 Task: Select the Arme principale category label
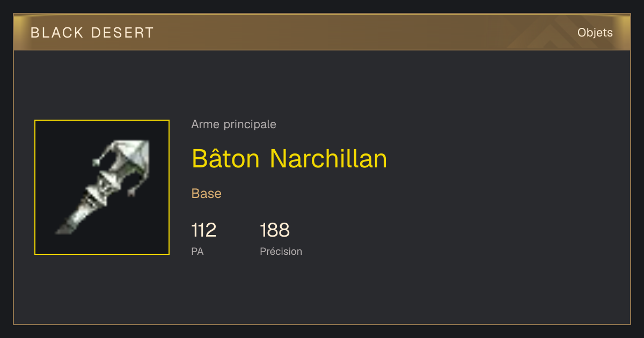[x=234, y=124]
